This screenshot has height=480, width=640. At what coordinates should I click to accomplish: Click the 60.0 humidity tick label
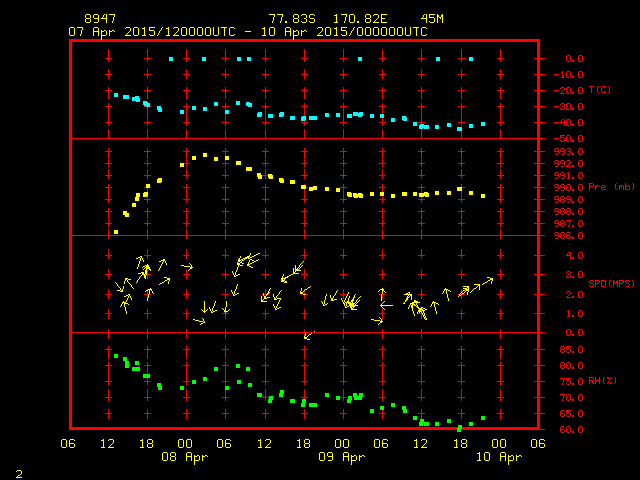coord(571,430)
